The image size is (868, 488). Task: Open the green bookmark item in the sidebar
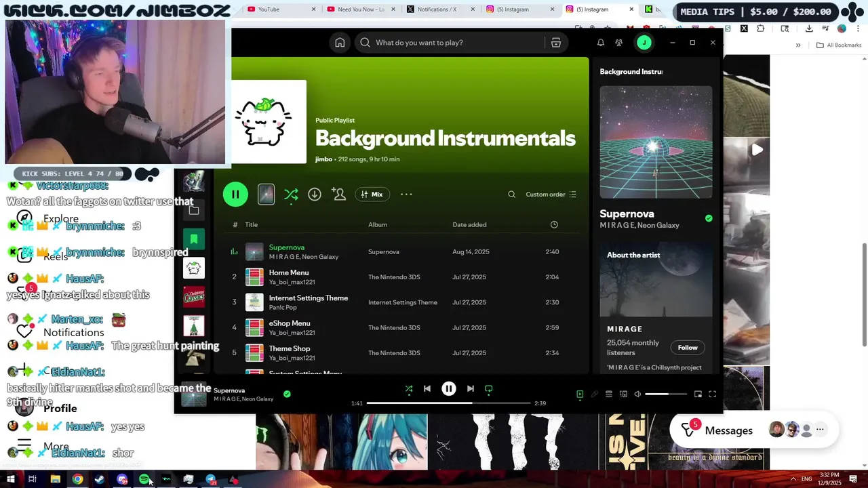pyautogui.click(x=194, y=239)
